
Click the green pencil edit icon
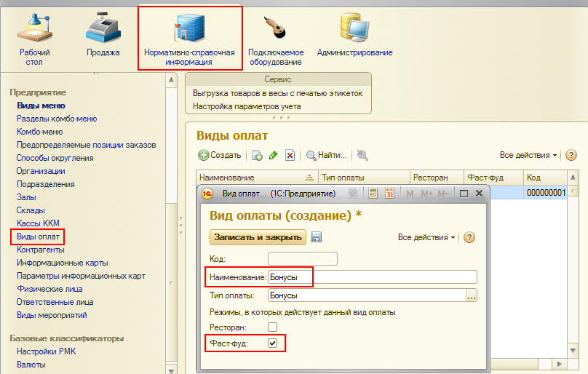(x=274, y=155)
